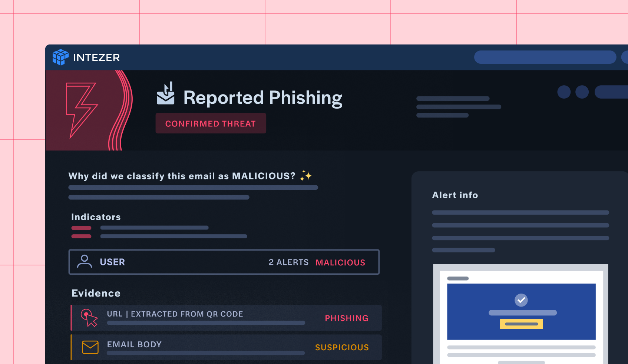The image size is (628, 364).
Task: Click the URL cursor click icon
Action: pyautogui.click(x=89, y=318)
